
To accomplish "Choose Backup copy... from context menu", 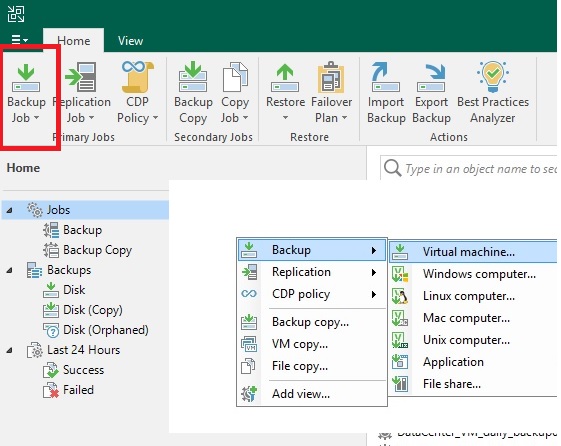I will pyautogui.click(x=312, y=322).
